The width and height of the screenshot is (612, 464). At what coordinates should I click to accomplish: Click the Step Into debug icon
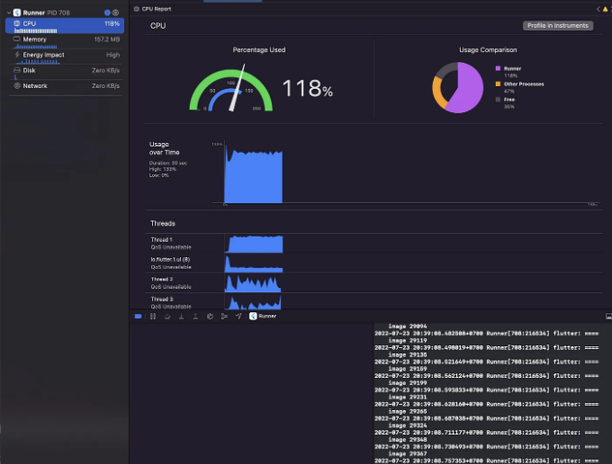181,316
